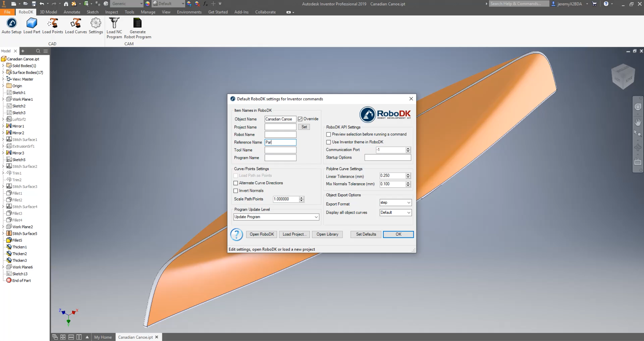The image size is (644, 341).
Task: Open the Load Points tool
Action: click(53, 23)
